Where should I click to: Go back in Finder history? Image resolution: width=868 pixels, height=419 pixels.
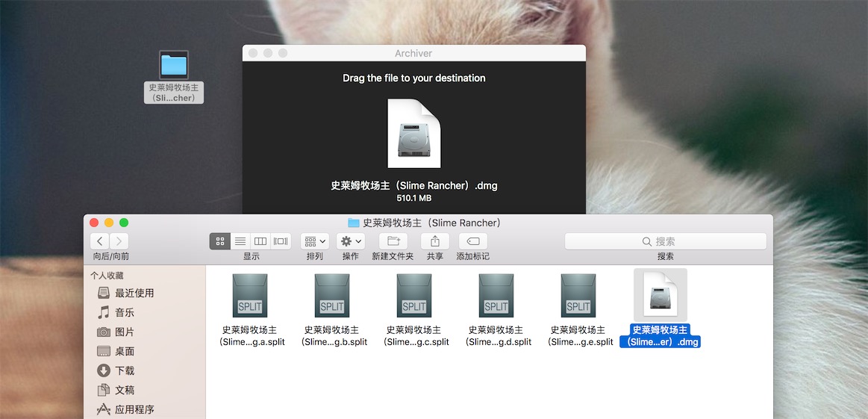click(x=100, y=241)
